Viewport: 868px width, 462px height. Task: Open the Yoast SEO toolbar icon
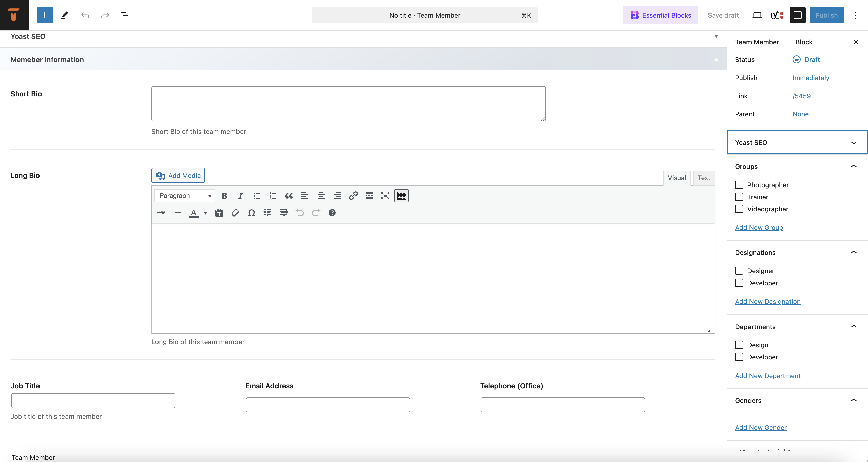[777, 15]
